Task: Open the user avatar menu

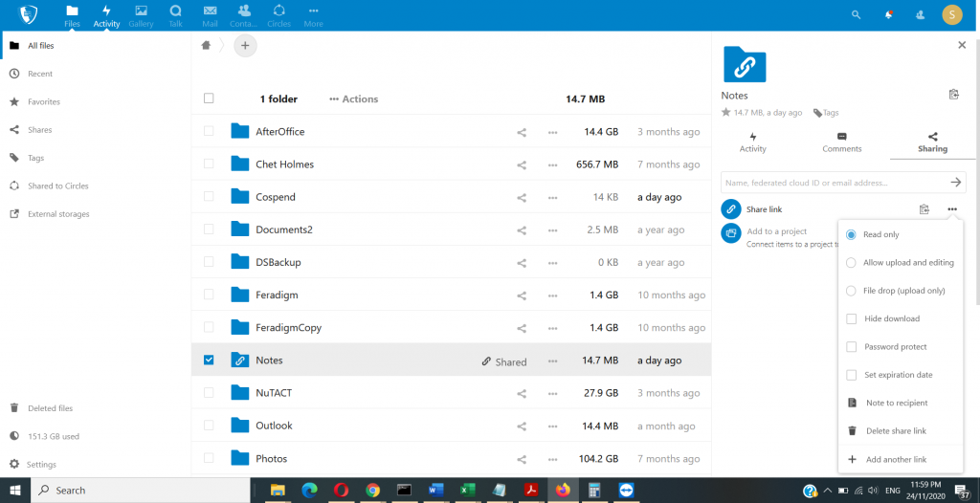Action: 952,14
